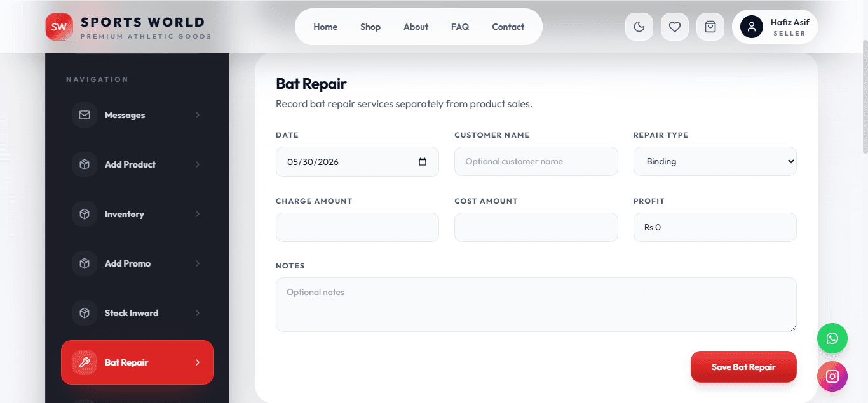Expand Bat Repair chevron arrow
The width and height of the screenshot is (868, 403).
[198, 362]
